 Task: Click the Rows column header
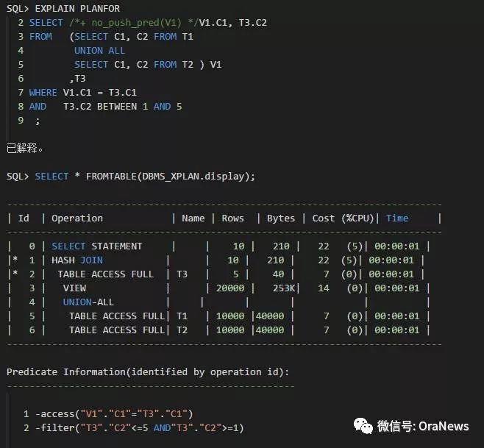pyautogui.click(x=232, y=218)
